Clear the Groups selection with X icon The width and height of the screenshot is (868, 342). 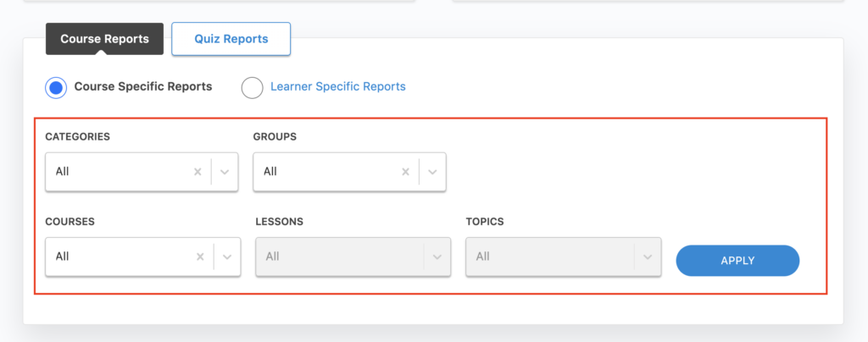click(405, 172)
